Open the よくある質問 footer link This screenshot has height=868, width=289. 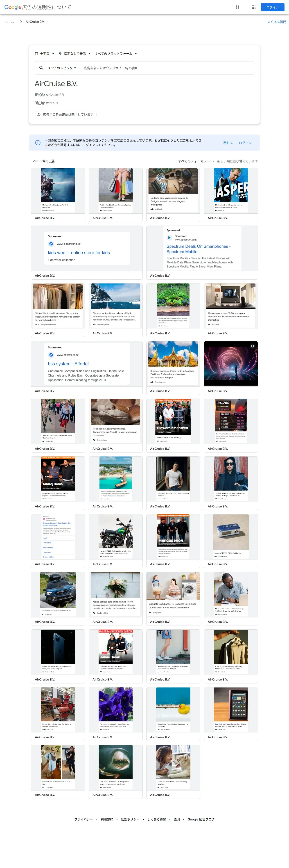coord(156,819)
